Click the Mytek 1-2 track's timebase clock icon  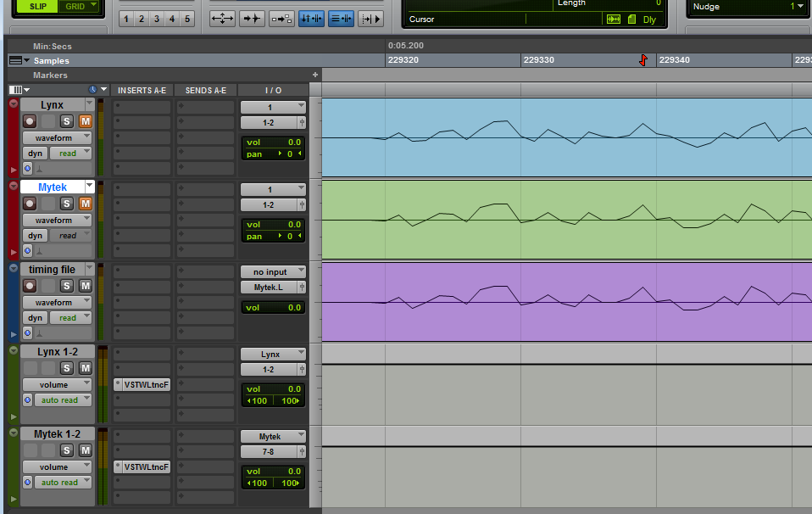click(x=28, y=483)
